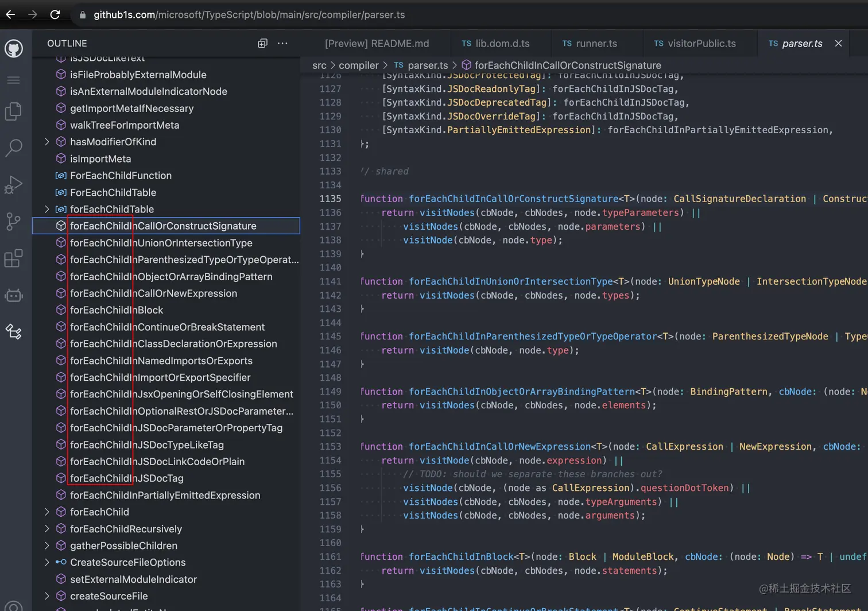Open the Search magnifier icon
The image size is (868, 611).
(x=13, y=148)
